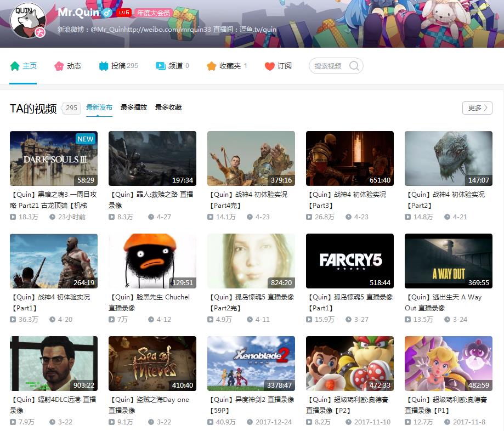Sort videos by 最多收藏
504x431 pixels.
168,107
